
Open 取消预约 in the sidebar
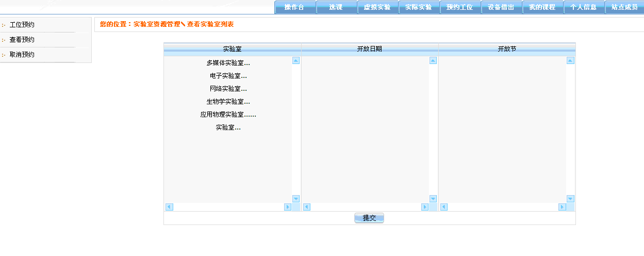[x=22, y=54]
